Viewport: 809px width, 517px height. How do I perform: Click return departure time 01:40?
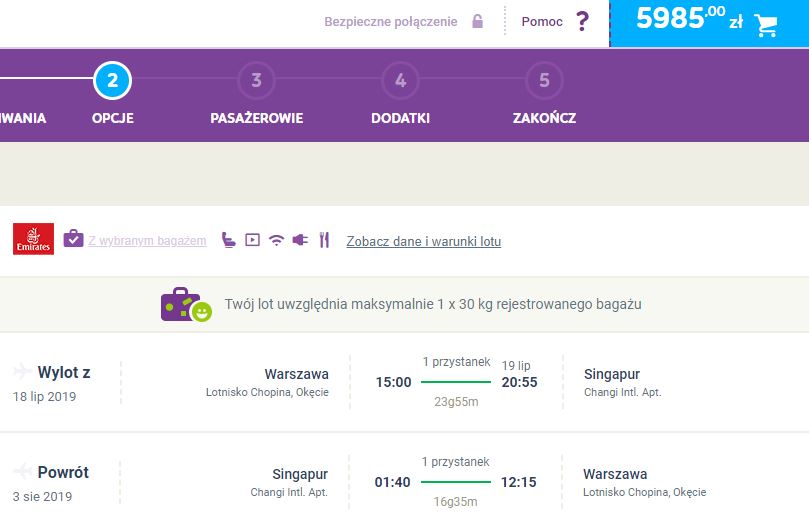(x=392, y=482)
